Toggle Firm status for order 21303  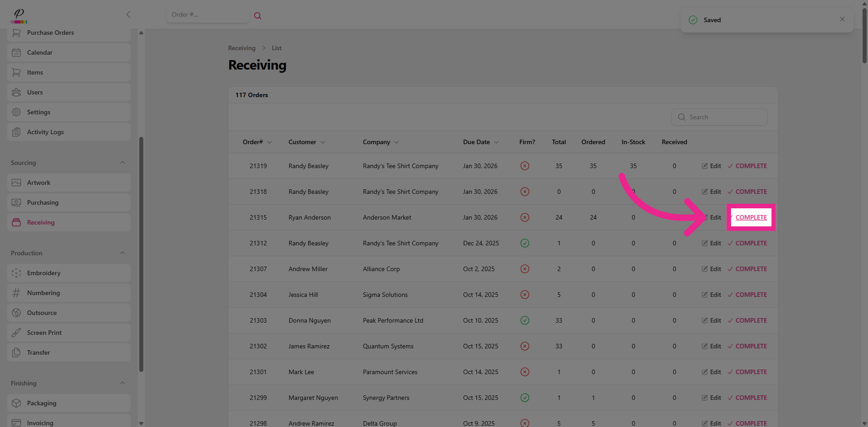(x=524, y=320)
